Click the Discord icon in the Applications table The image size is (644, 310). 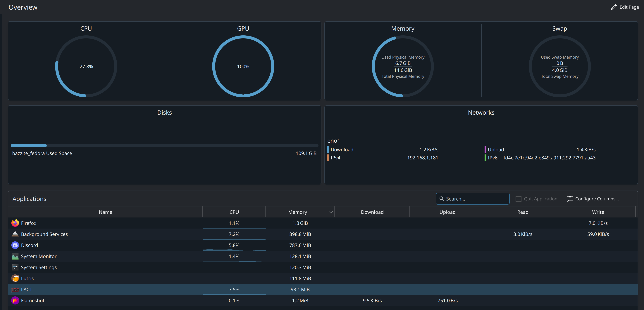click(15, 245)
